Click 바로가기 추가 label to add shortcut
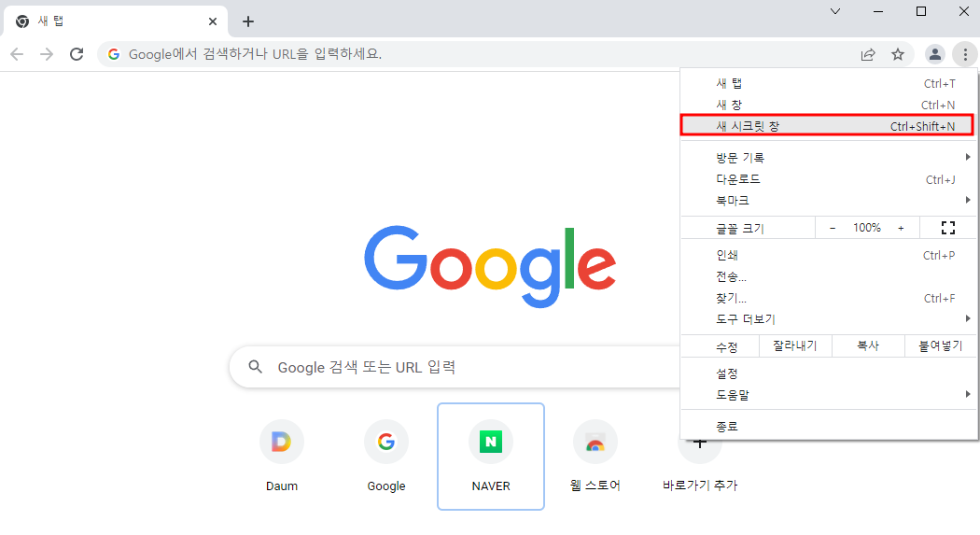This screenshot has width=980, height=535. 700,485
